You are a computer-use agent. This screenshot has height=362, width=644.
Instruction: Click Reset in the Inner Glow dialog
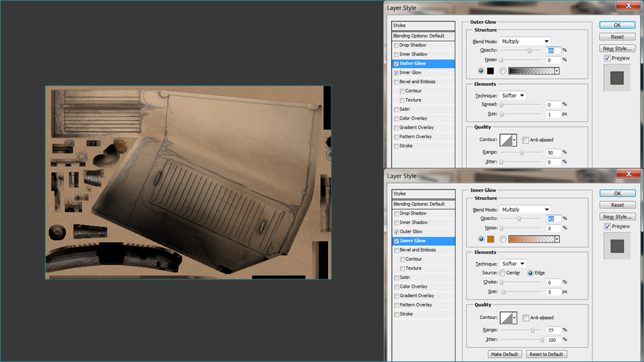click(x=618, y=205)
